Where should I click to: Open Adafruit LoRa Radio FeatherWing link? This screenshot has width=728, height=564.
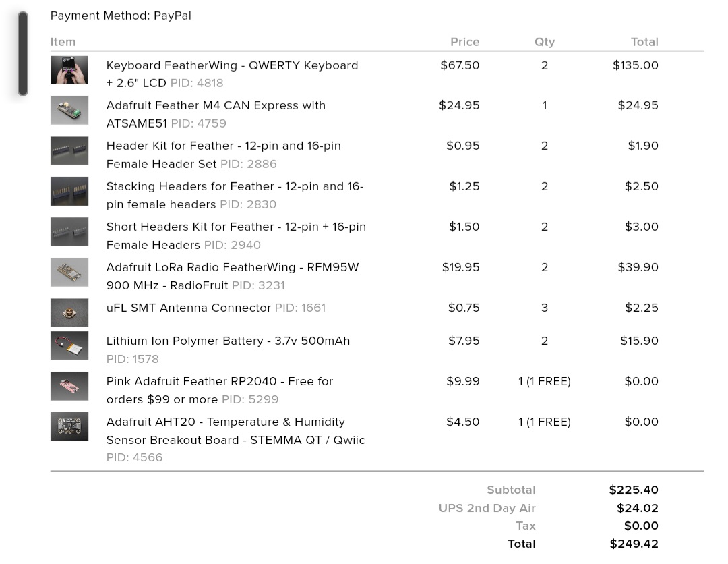[x=233, y=277]
